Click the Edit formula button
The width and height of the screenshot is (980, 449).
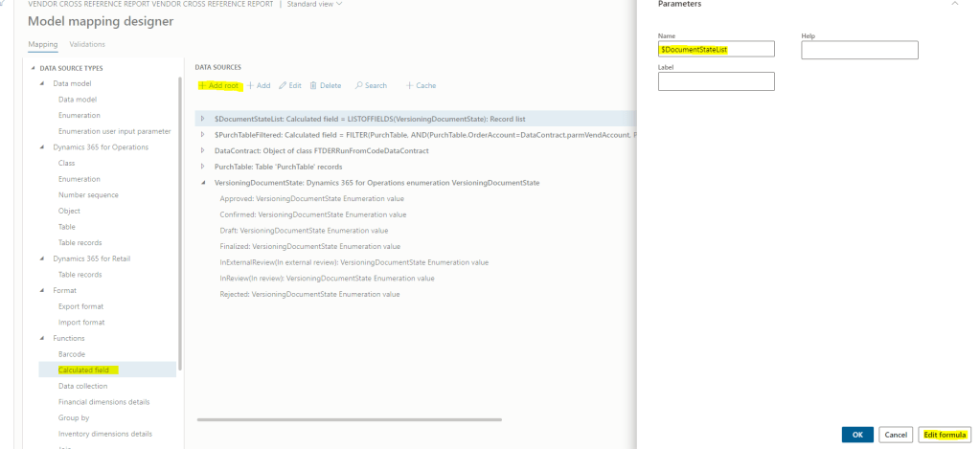point(945,435)
